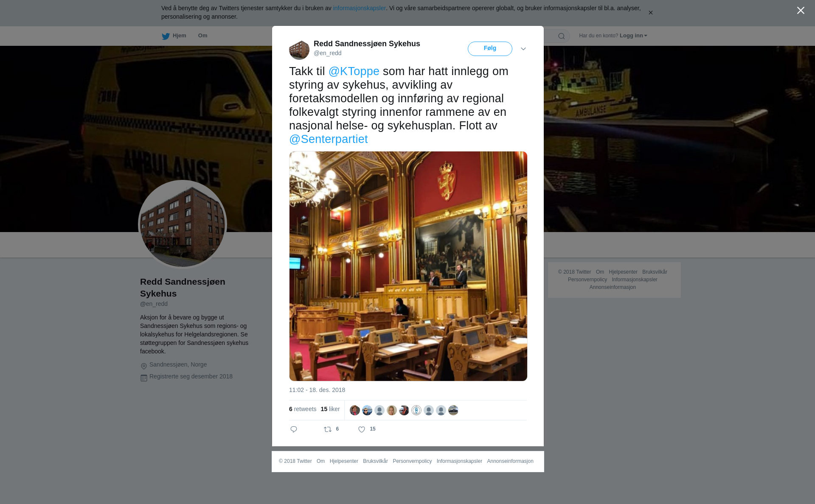815x504 pixels.
Task: Click first liker's avatar in the row
Action: point(355,410)
